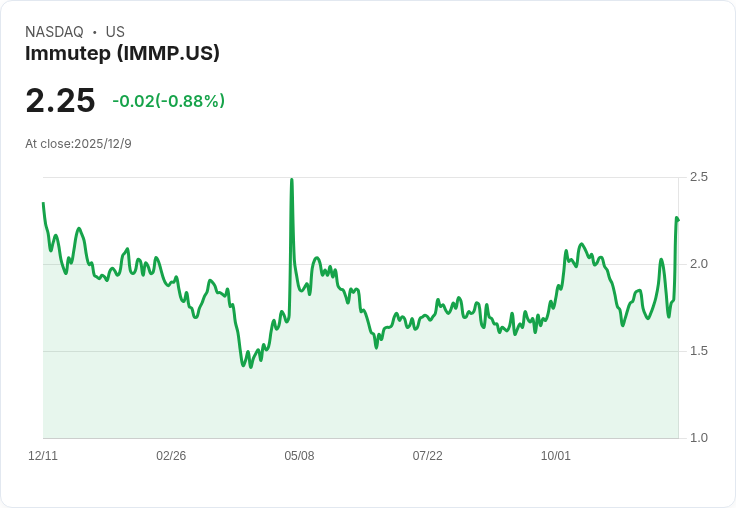Click the first data point at chart's left start
Image resolution: width=736 pixels, height=508 pixels.
43,203
